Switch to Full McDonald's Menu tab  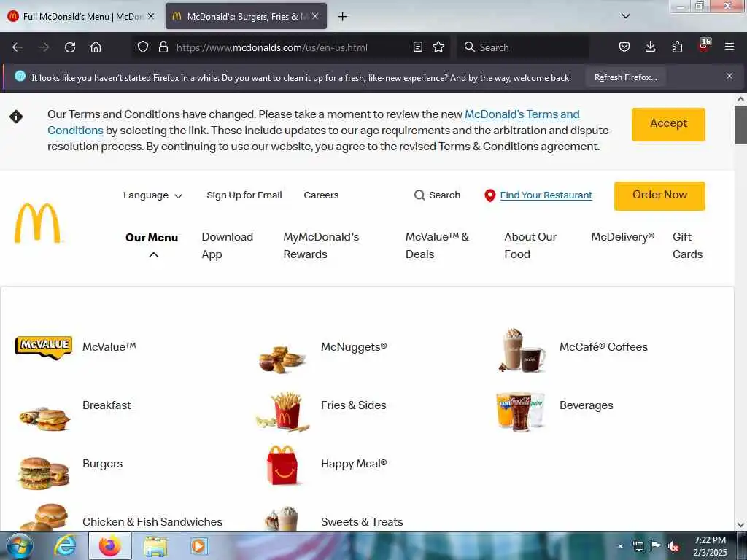pos(82,16)
